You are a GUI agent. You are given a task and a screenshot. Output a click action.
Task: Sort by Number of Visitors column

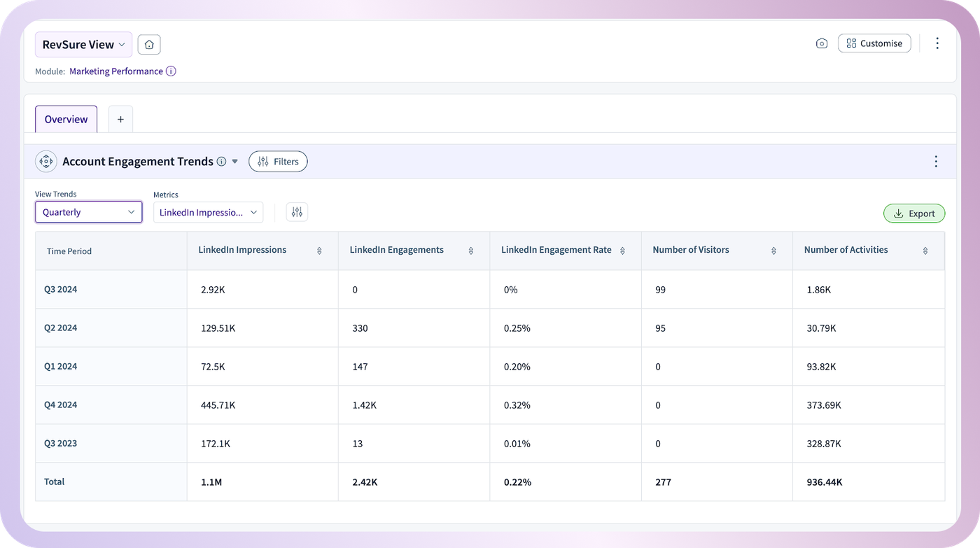tap(773, 251)
